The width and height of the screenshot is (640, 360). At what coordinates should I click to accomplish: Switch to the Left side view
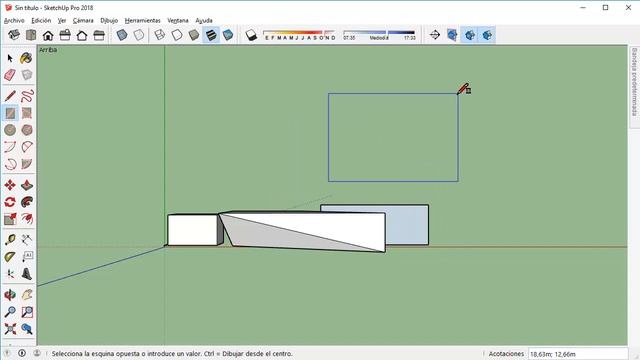(x=99, y=35)
